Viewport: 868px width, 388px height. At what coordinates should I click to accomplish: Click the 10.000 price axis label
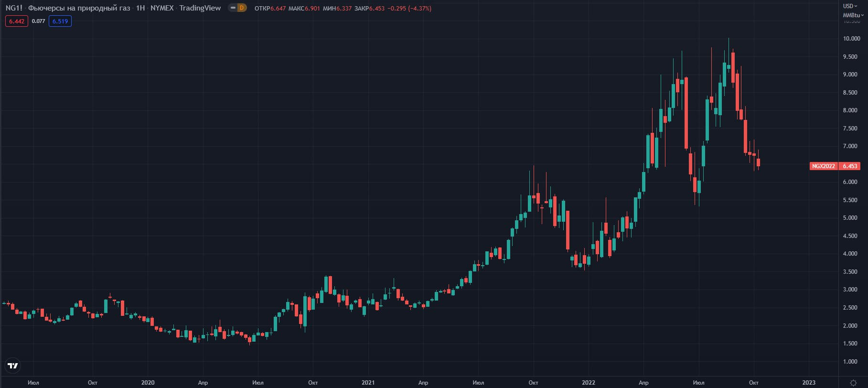pos(851,39)
